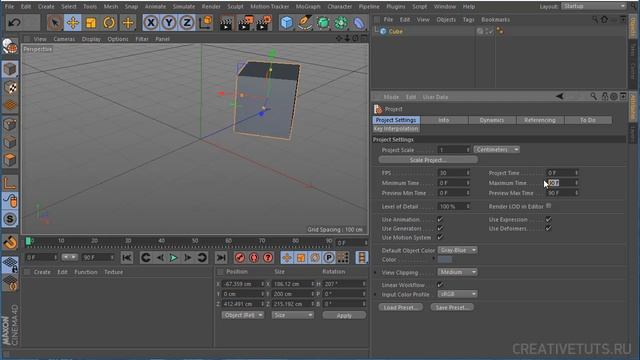640x360 pixels.
Task: Toggle the X axis lock
Action: point(151,23)
